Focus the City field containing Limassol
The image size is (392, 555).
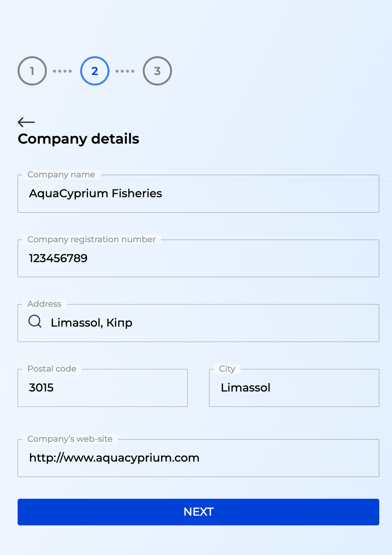point(294,388)
